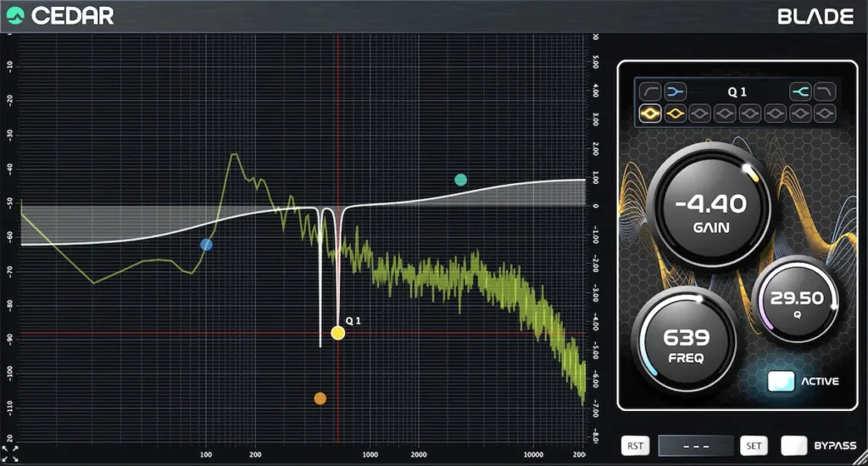Select the highlighted first bell band icon
868x466 pixels.
click(x=650, y=114)
